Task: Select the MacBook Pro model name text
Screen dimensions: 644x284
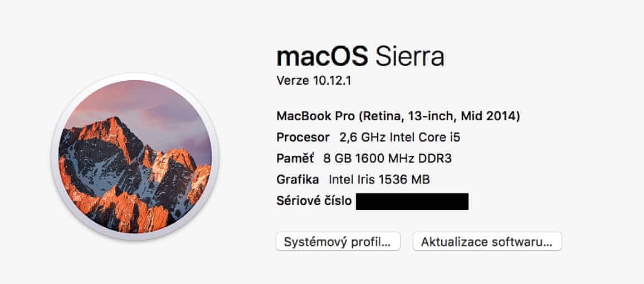Action: (315, 116)
